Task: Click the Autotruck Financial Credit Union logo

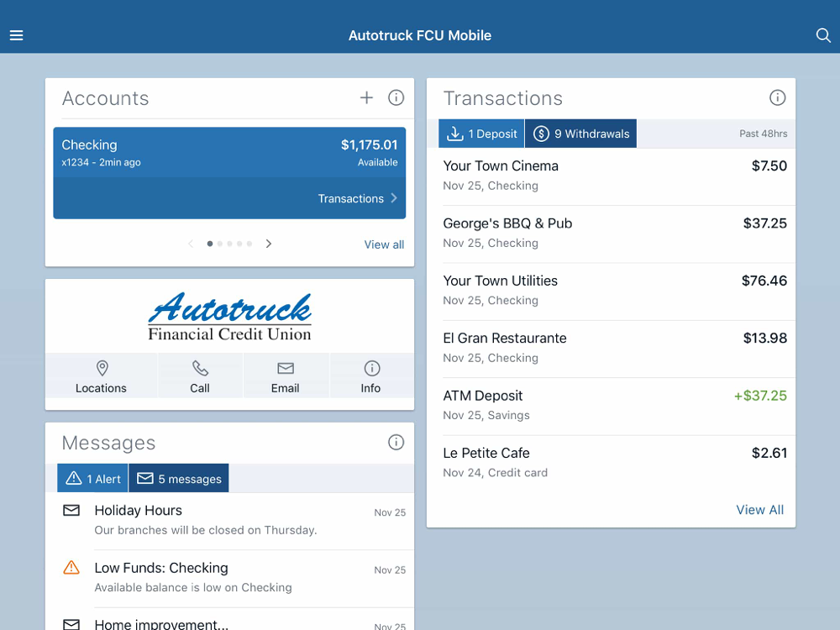Action: [230, 317]
